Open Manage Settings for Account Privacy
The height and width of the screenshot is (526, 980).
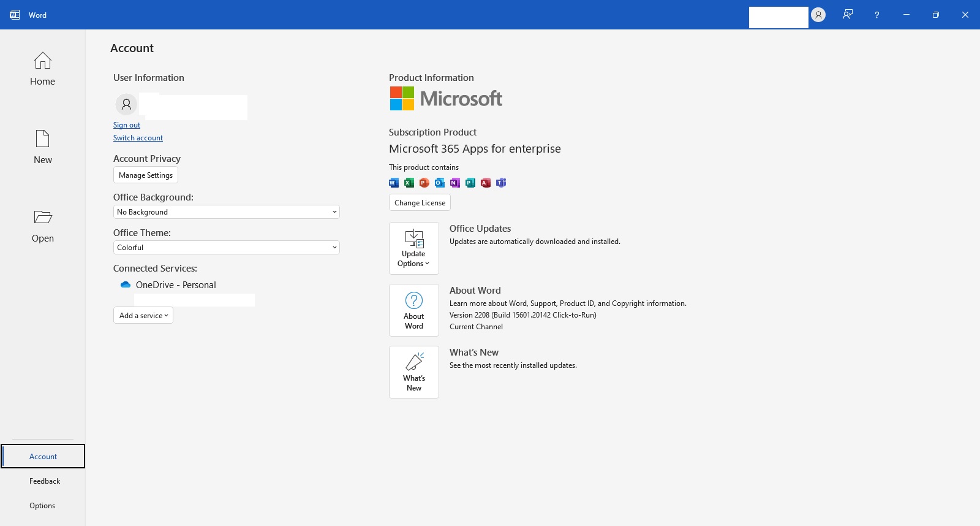[146, 175]
